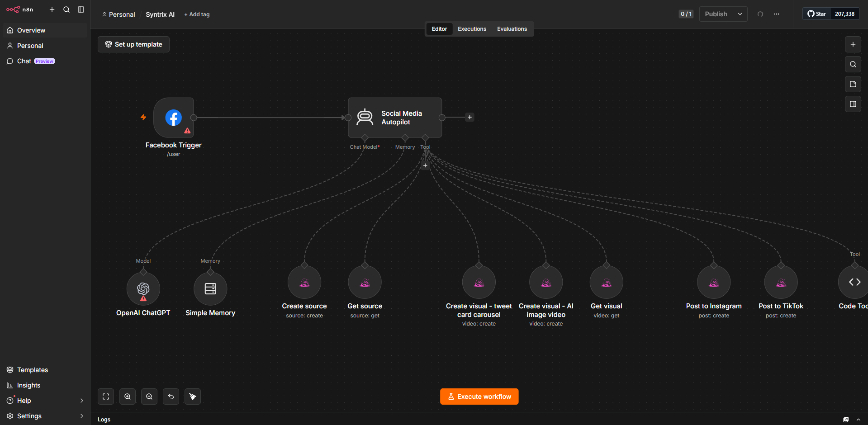Viewport: 868px width, 425px height.
Task: Add a tool via plus connector
Action: [x=425, y=165]
